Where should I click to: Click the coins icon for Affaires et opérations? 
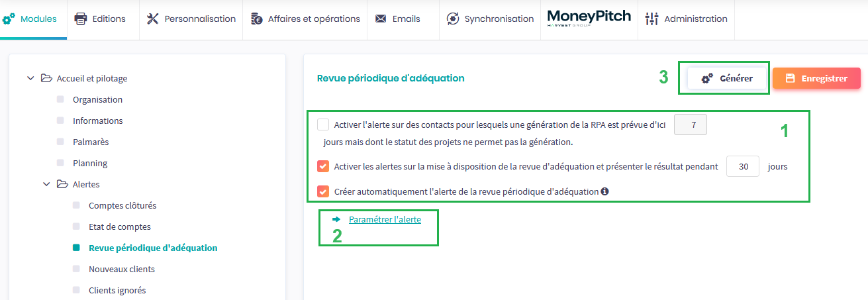[257, 19]
